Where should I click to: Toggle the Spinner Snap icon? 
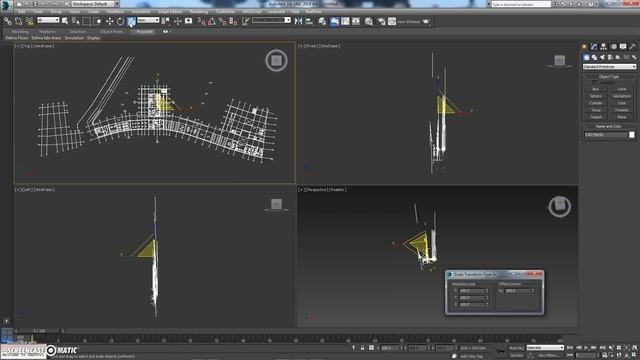click(233, 21)
